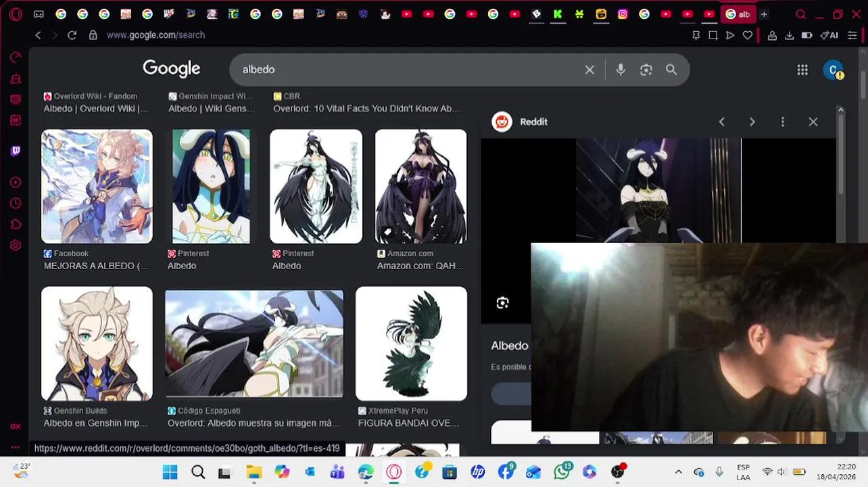Show hidden tray icons chevron
Viewport: 868px width, 487px height.
click(x=679, y=472)
